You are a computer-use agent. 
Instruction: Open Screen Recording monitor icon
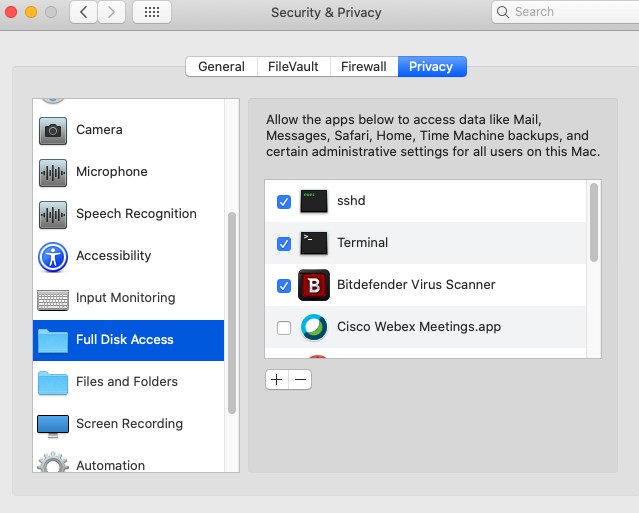53,424
